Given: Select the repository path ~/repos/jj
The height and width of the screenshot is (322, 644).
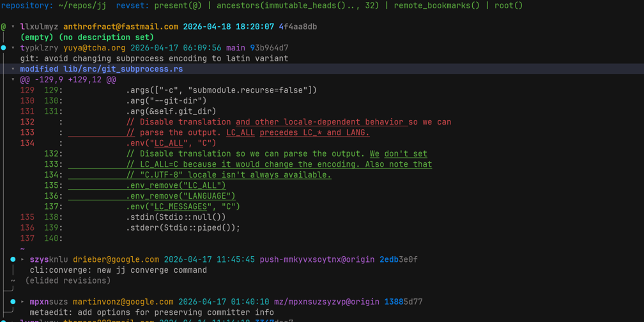Looking at the screenshot, I should [x=84, y=6].
